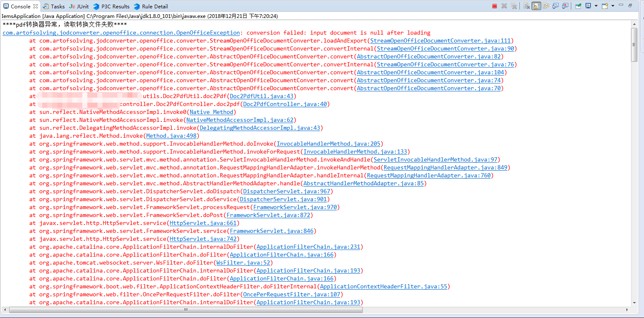Jump to Doc2PdfController.java:40
The image size is (644, 318).
tap(285, 104)
